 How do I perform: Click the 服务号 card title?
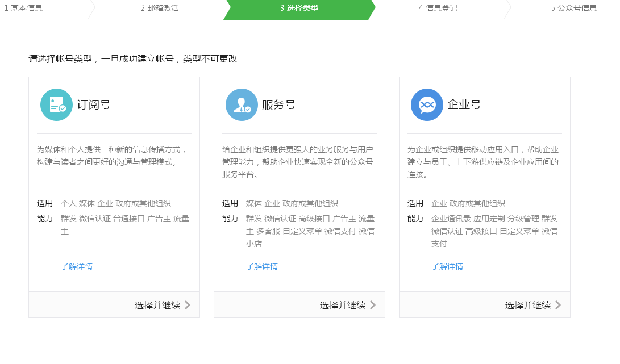(279, 105)
